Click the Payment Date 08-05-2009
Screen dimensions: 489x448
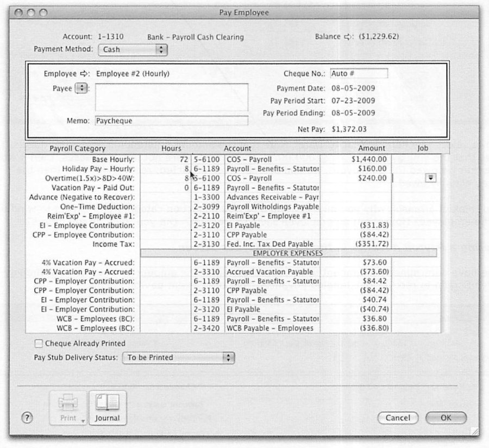click(353, 88)
